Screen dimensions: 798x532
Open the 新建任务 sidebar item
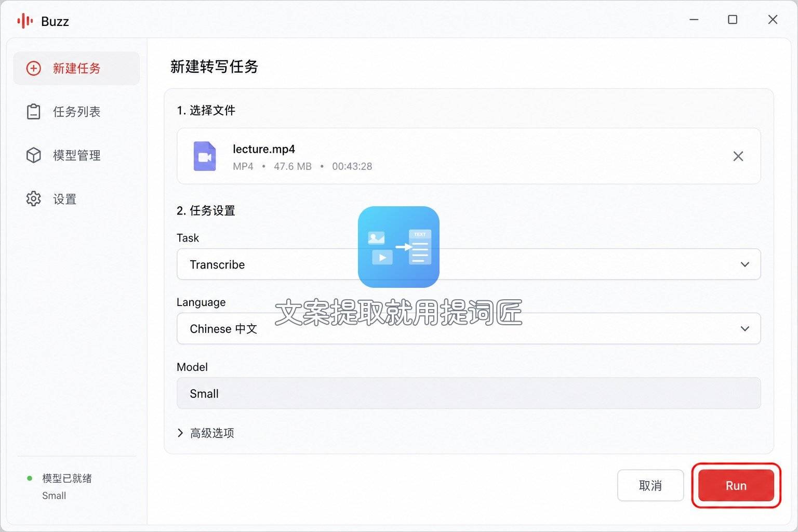[x=76, y=68]
